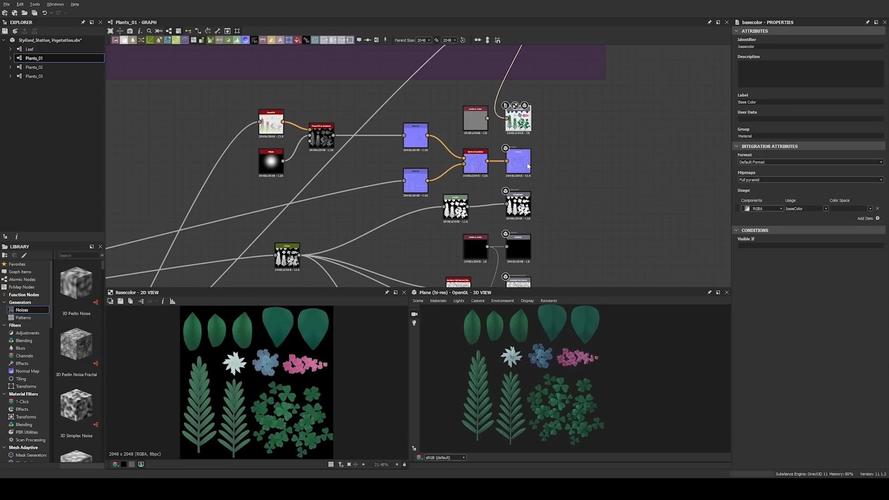Open the Scene menu in 3D View
Viewport: 889px width, 500px height.
click(x=418, y=301)
